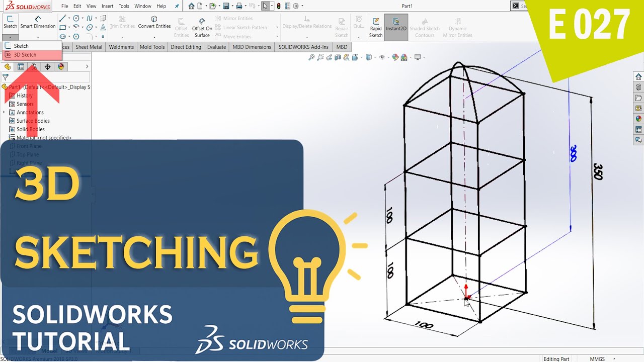Open Design Library in right task pane
644x362 pixels.
tap(638, 87)
